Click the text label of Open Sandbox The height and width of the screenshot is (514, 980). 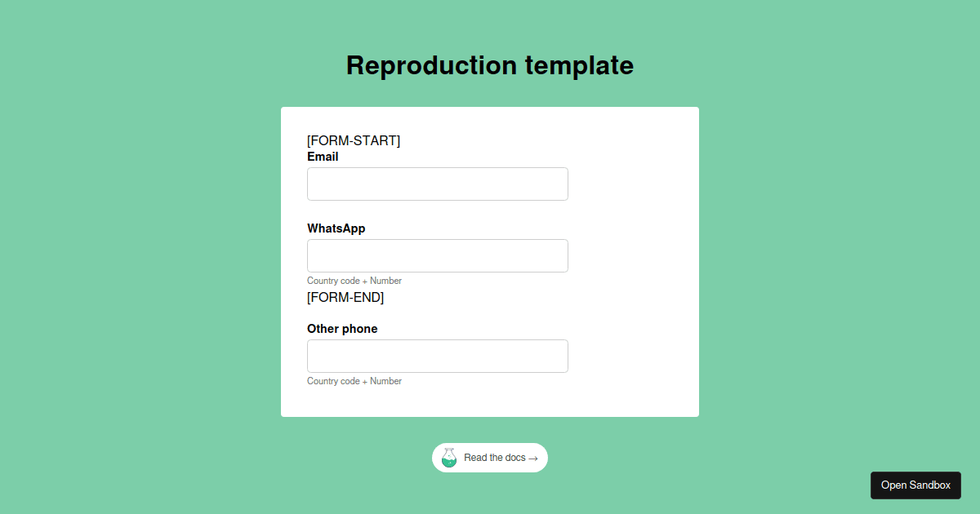point(915,485)
